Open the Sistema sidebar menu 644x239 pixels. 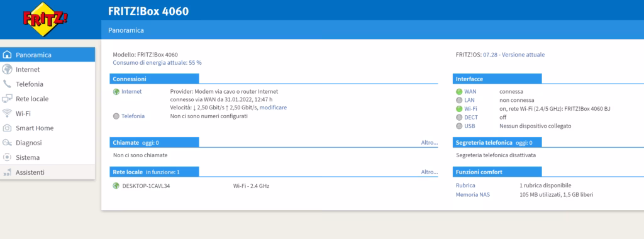pos(48,157)
